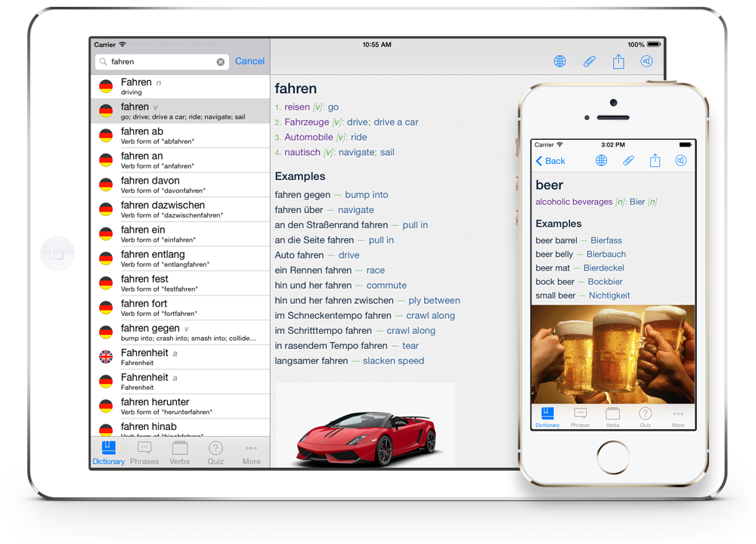Tap the 'slacken speed' translation

click(x=393, y=361)
